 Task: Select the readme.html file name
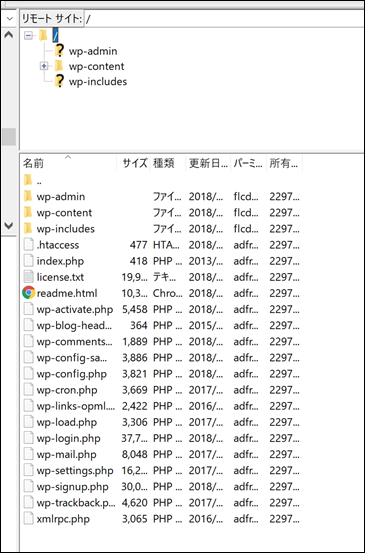tap(67, 293)
